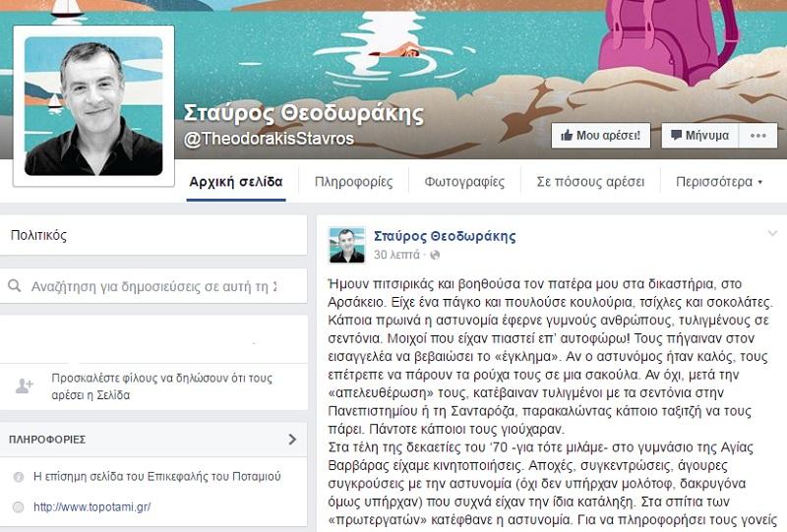Click the magnifier search icon
Image resolution: width=787 pixels, height=532 pixels.
point(15,286)
